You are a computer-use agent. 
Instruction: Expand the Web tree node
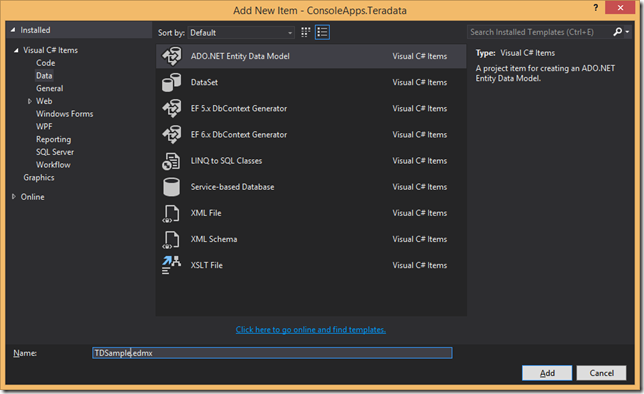pyautogui.click(x=30, y=101)
